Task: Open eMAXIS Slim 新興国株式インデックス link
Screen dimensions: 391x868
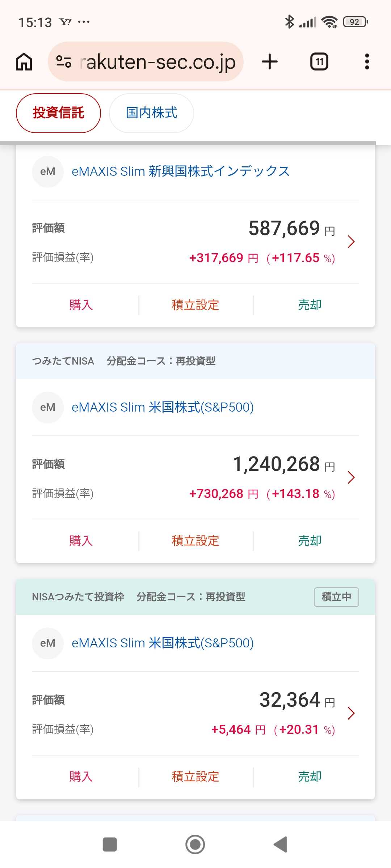Action: click(181, 171)
